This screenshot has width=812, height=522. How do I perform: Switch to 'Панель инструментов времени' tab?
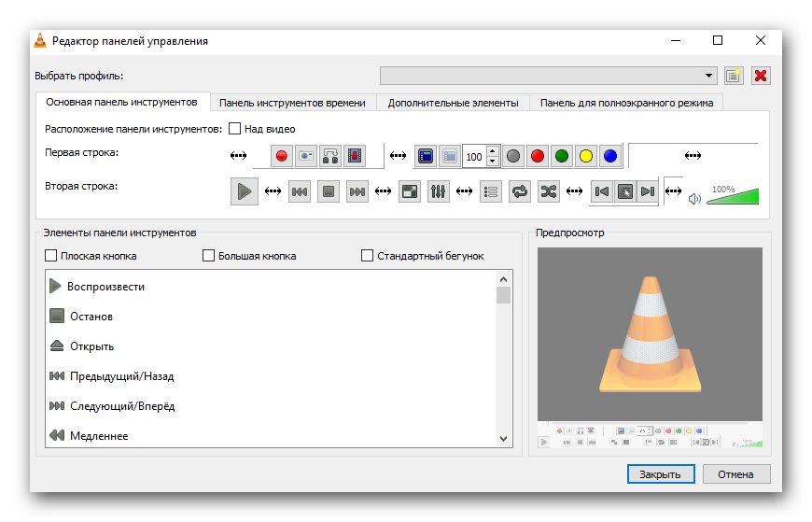pyautogui.click(x=292, y=103)
